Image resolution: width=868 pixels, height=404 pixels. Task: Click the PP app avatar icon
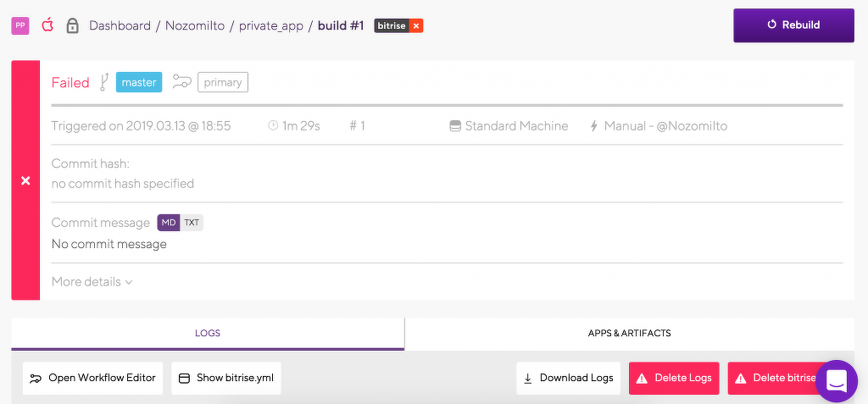(19, 25)
